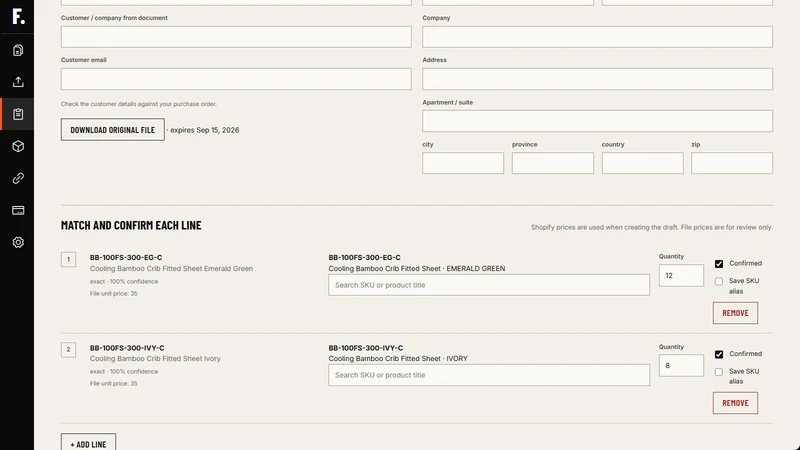Open SKU search box for Ivory line
Image resolution: width=800 pixels, height=450 pixels.
pyautogui.click(x=489, y=375)
